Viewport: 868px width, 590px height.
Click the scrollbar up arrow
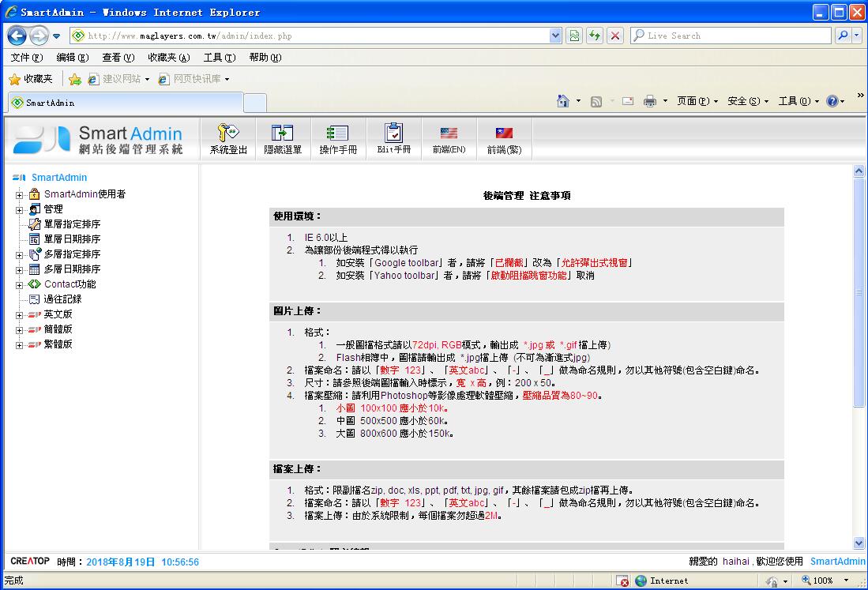[859, 171]
